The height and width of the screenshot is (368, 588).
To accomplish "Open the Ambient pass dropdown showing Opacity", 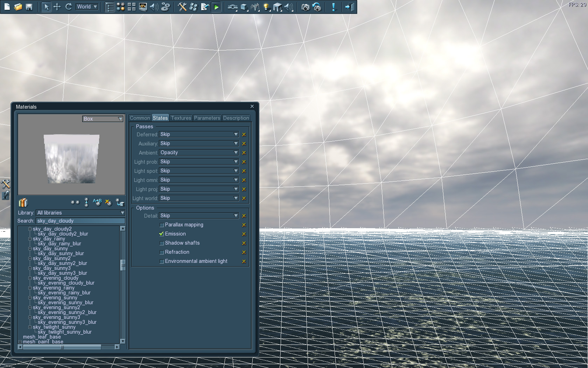I will pyautogui.click(x=198, y=152).
